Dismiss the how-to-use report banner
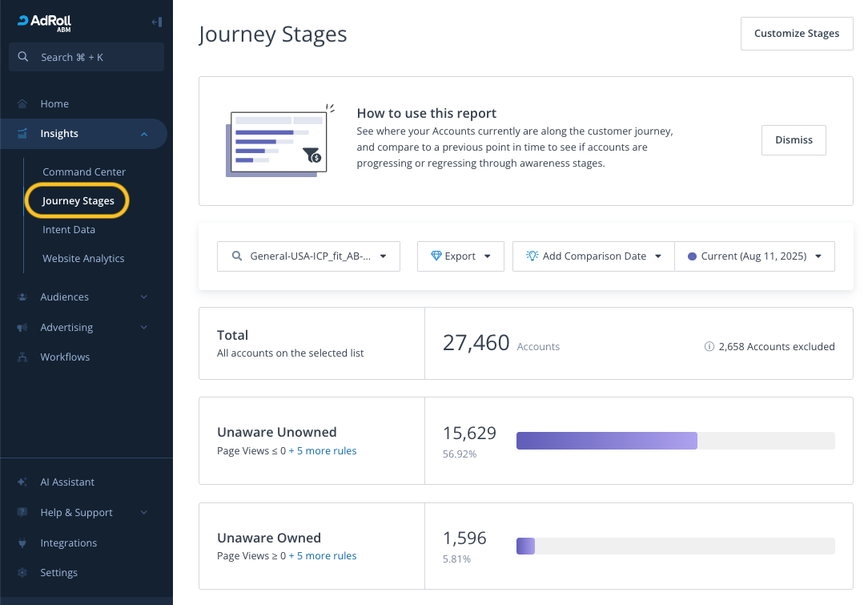868x605 pixels. click(x=794, y=140)
